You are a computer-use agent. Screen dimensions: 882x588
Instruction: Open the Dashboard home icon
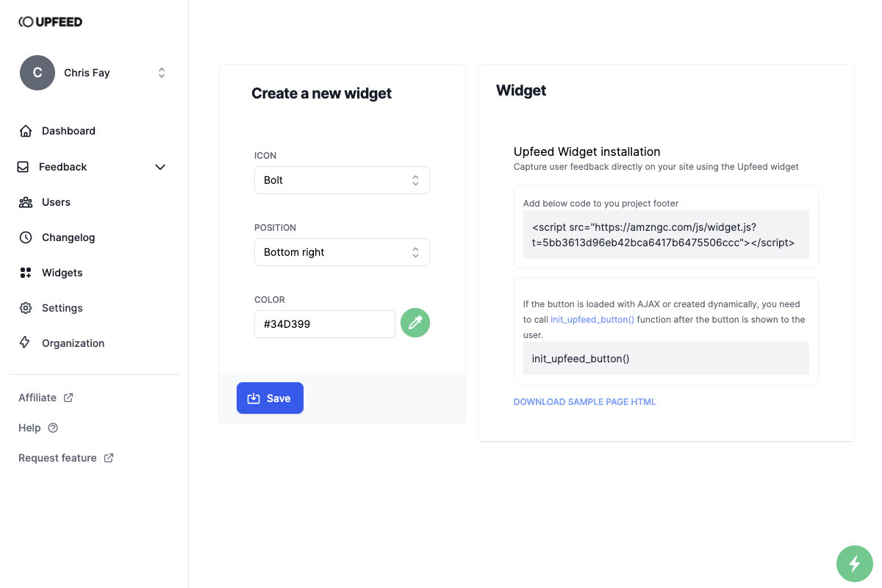pos(26,131)
